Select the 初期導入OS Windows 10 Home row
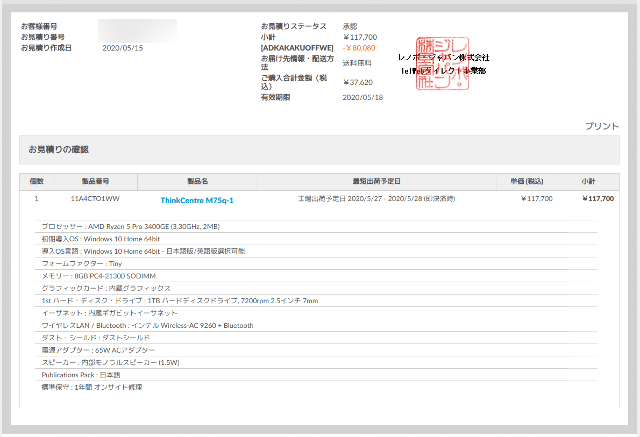640x437 pixels. (316, 239)
